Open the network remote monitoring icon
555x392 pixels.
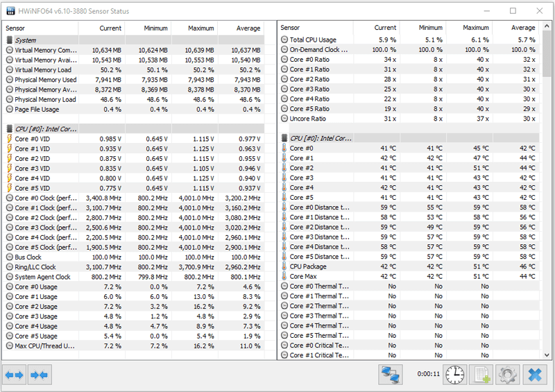tap(391, 375)
